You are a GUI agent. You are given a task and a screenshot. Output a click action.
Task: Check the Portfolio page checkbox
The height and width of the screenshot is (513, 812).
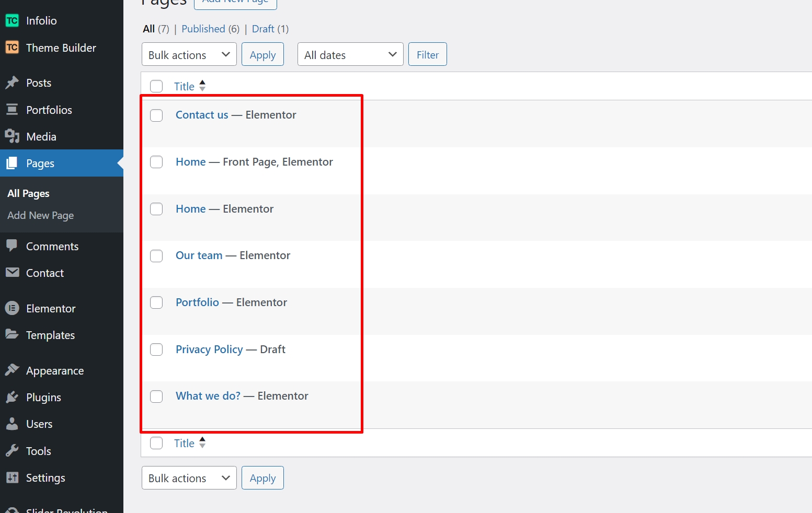point(156,302)
